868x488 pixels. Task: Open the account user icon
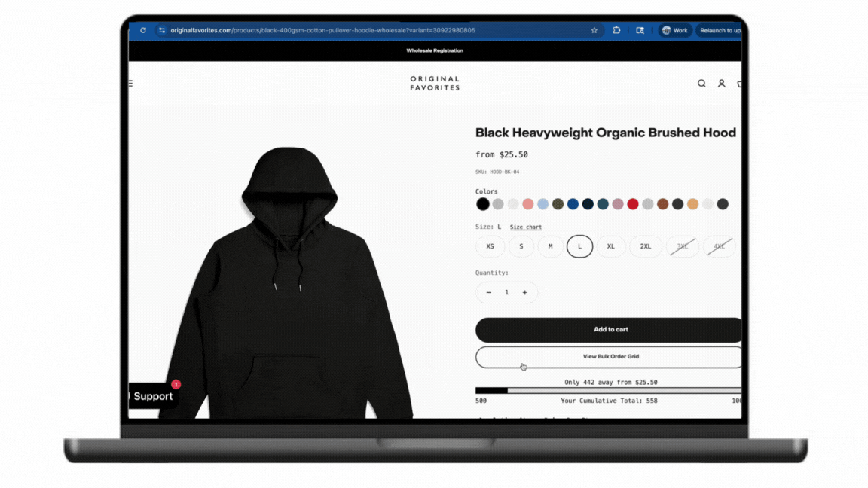pos(721,84)
